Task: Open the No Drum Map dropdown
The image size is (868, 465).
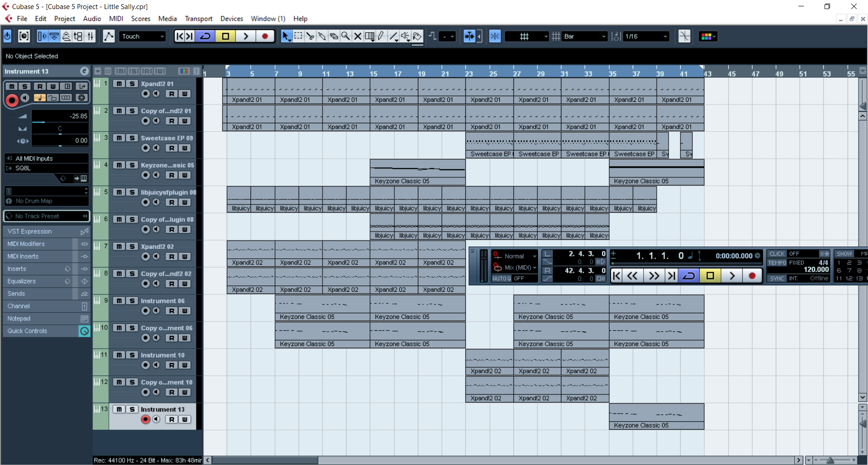Action: 47,201
